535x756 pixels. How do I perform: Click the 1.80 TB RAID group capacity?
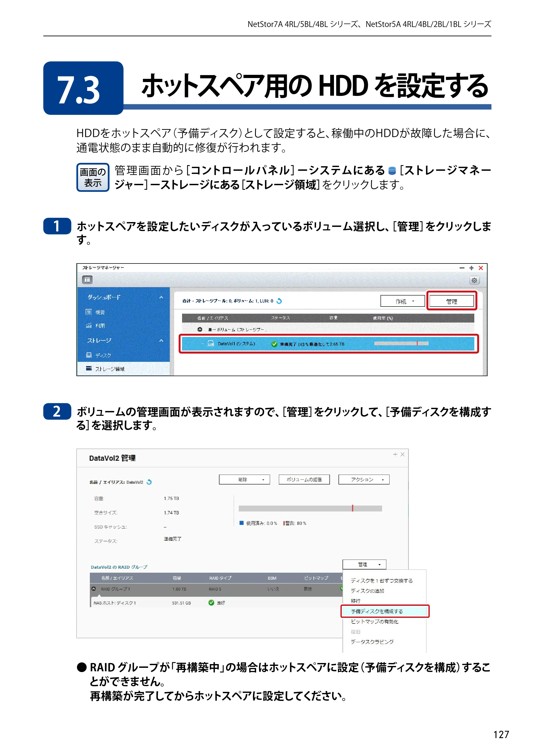[179, 589]
